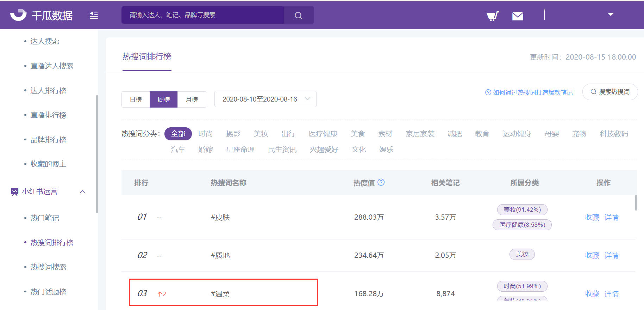Switch ranking to 日榜

136,99
